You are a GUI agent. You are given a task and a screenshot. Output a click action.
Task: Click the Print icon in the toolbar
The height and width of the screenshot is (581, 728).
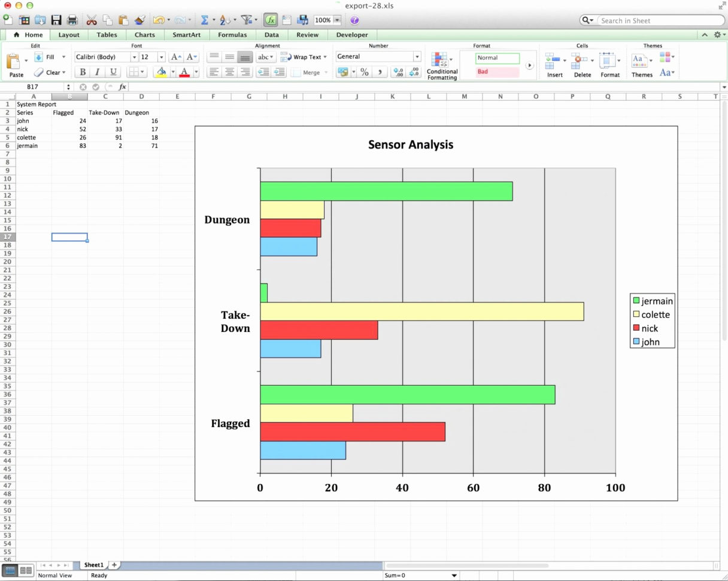[72, 19]
